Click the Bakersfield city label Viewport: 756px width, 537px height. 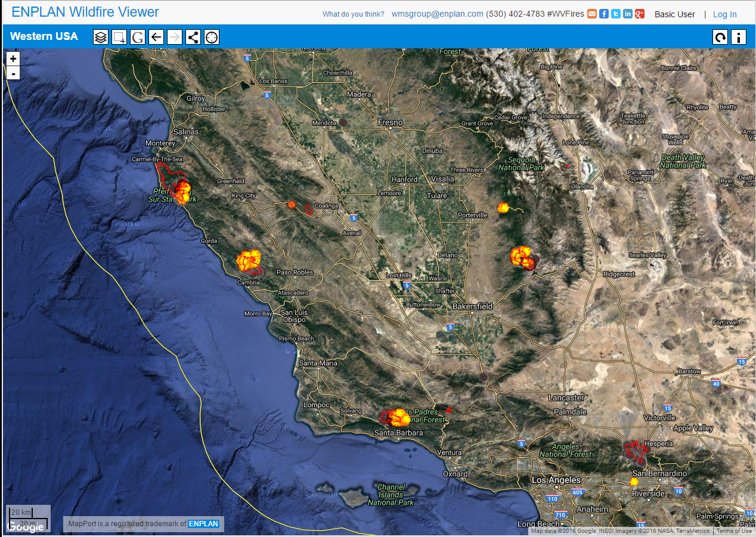pyautogui.click(x=473, y=306)
